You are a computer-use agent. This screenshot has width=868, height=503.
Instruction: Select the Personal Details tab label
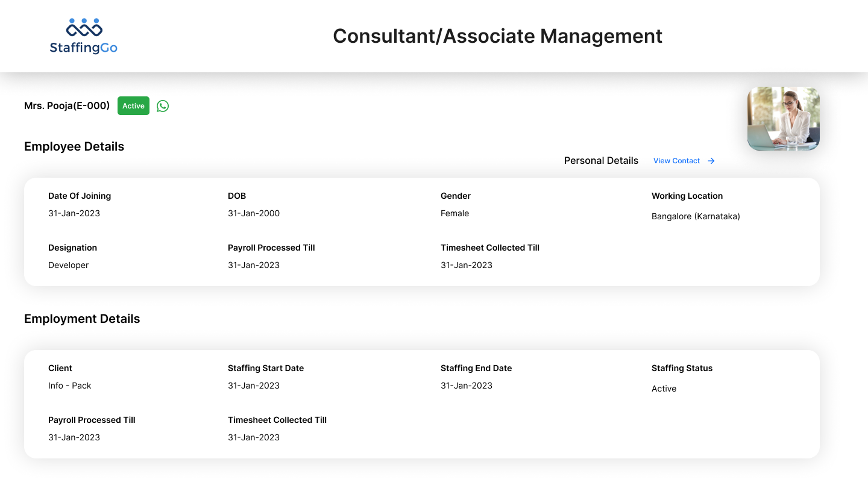coord(601,161)
